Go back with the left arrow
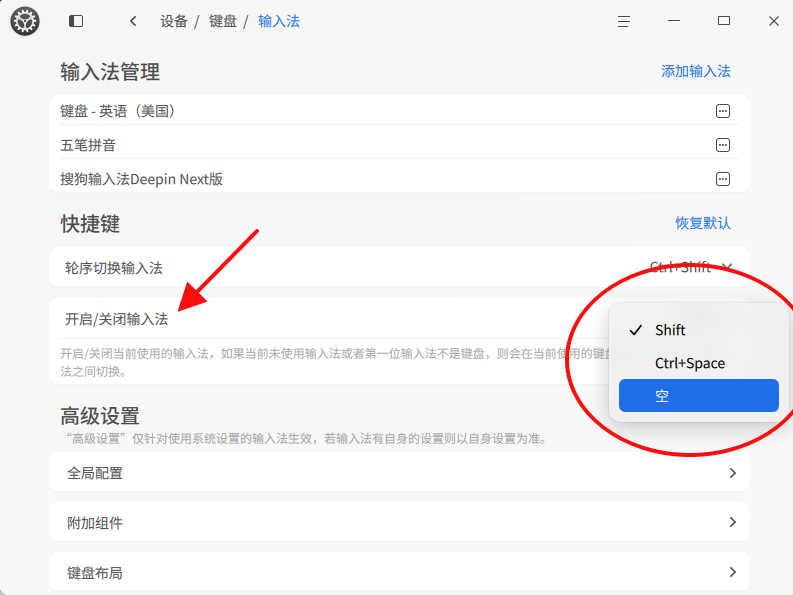 [133, 21]
